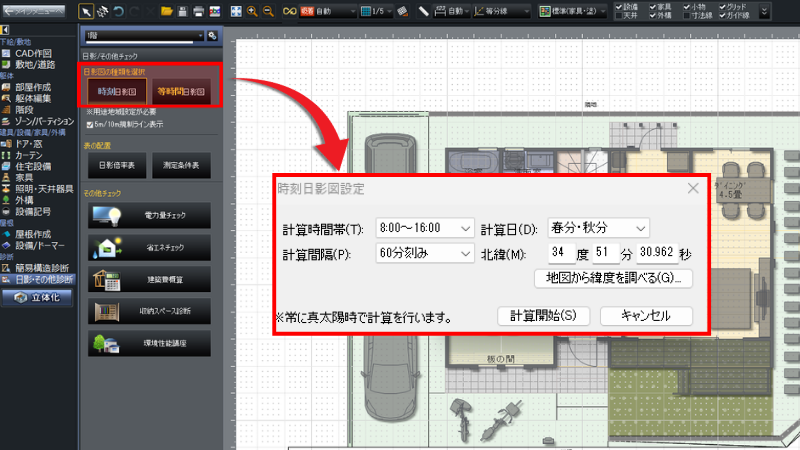Click the zoom in magnifier
The height and width of the screenshot is (450, 800).
point(252,11)
